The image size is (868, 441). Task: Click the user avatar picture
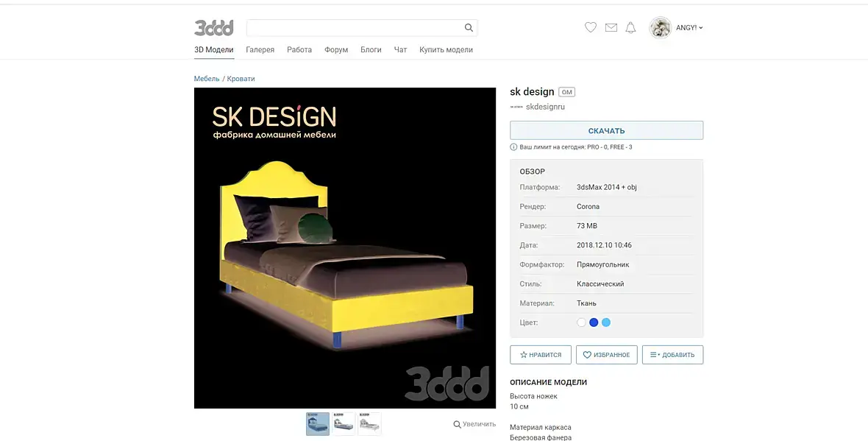660,28
